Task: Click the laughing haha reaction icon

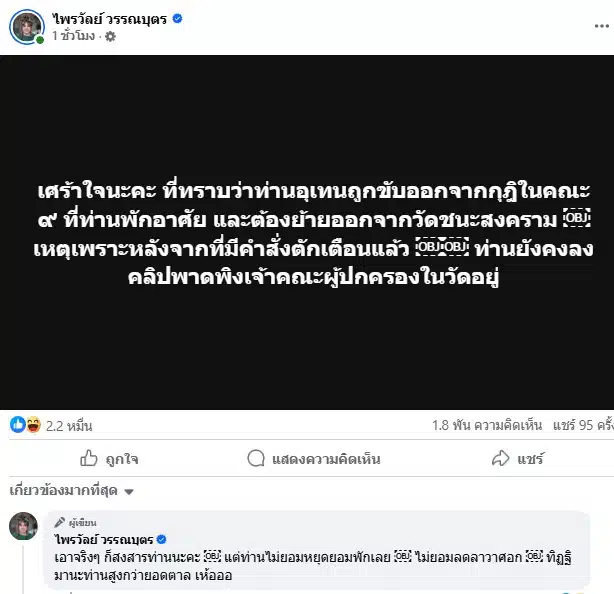Action: point(33,424)
